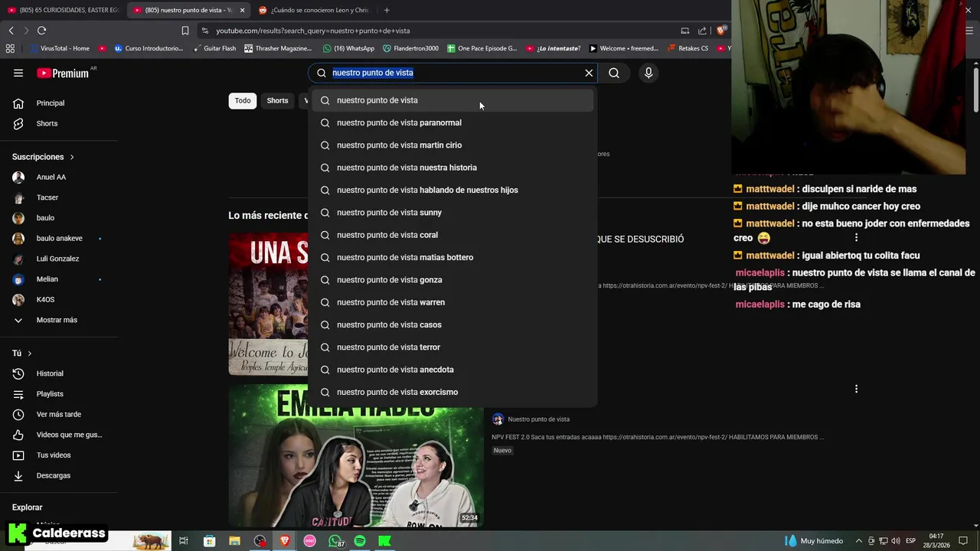The width and height of the screenshot is (980, 551).
Task: Open the Brave Shields lion icon
Action: 720,31
